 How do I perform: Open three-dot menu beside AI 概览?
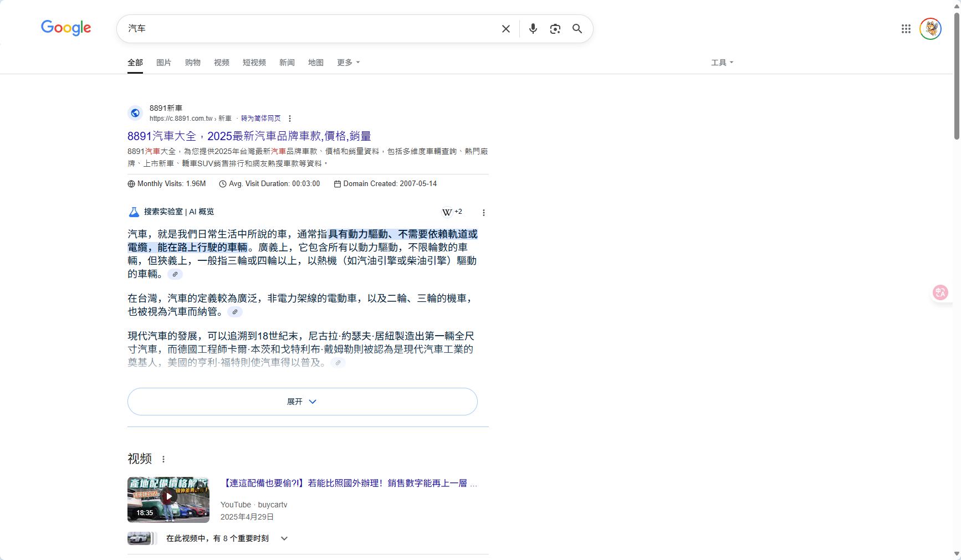(x=483, y=212)
